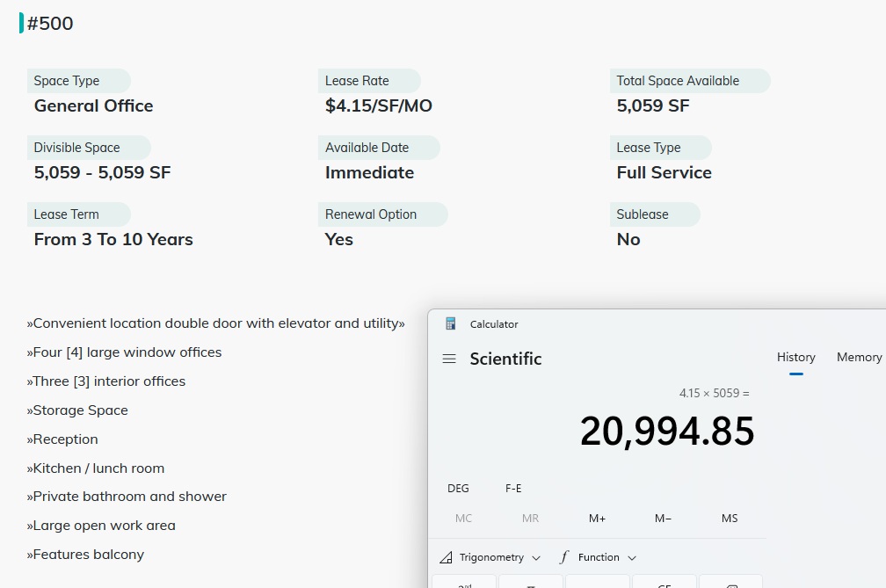Image resolution: width=886 pixels, height=588 pixels.
Task: Click the '5,059 - 5,059 SF' divisible space value
Action: click(102, 172)
